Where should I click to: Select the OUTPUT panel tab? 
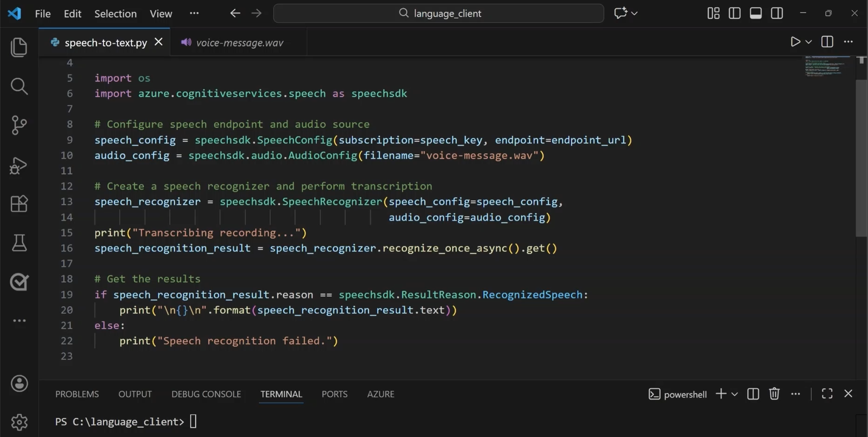coord(135,394)
